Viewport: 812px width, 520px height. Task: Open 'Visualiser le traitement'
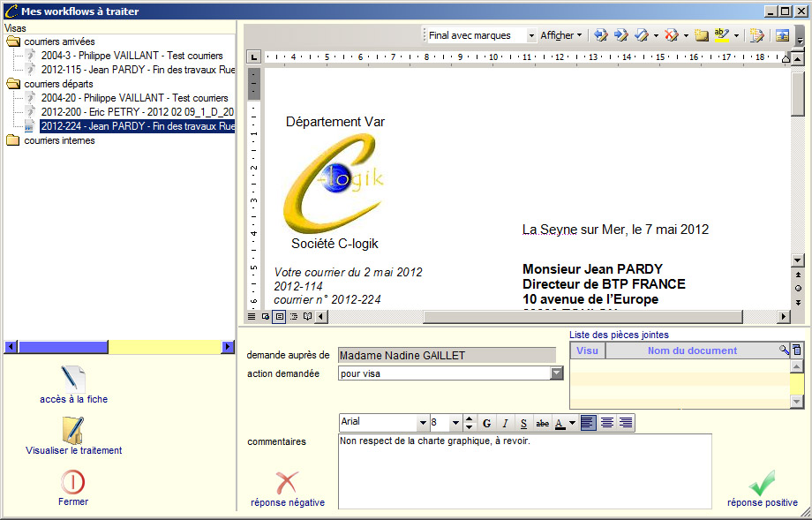(73, 431)
